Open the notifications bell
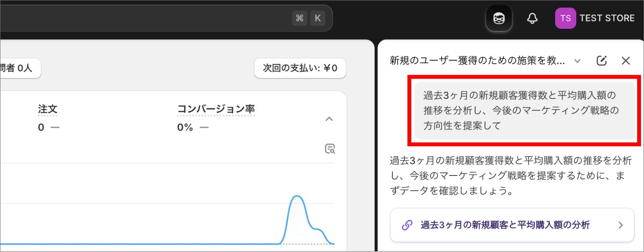644x252 pixels. point(532,18)
